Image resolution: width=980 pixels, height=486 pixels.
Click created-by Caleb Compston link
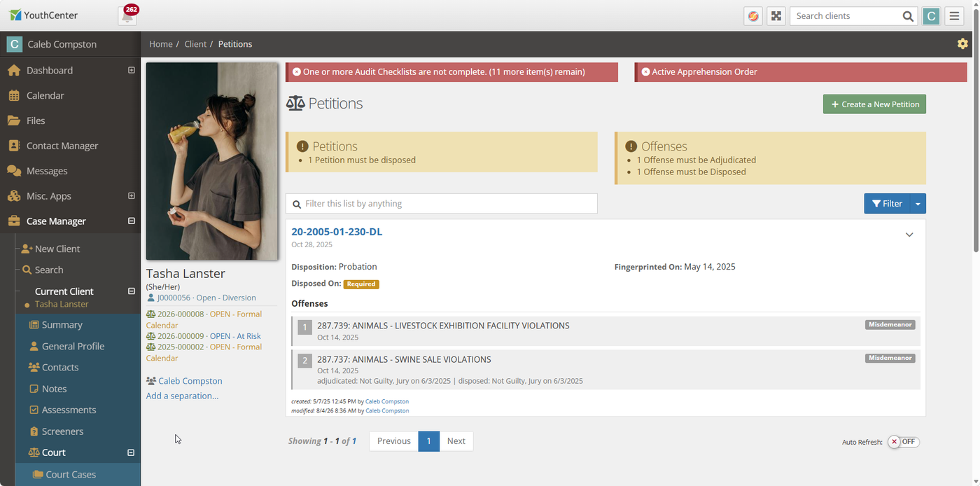click(387, 401)
